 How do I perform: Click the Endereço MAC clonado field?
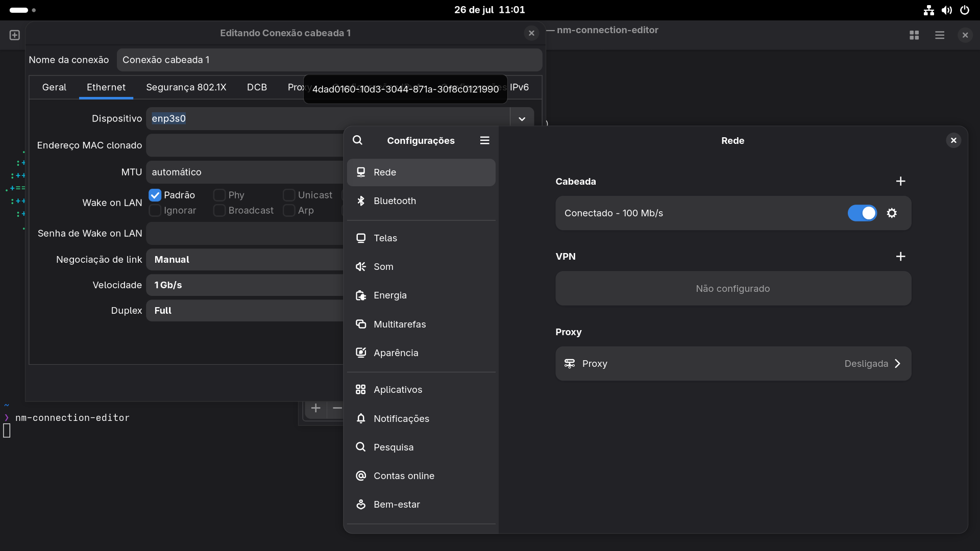pos(245,145)
